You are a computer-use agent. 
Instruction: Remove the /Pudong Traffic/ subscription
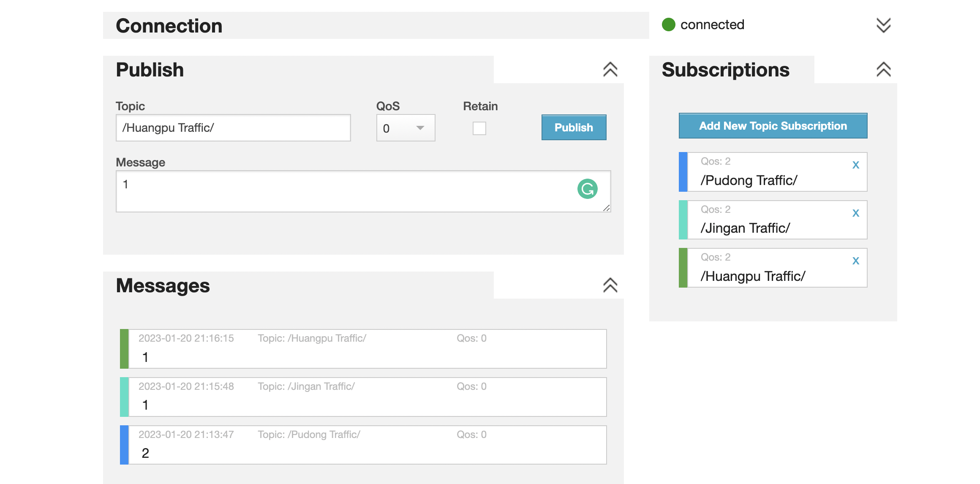tap(855, 165)
